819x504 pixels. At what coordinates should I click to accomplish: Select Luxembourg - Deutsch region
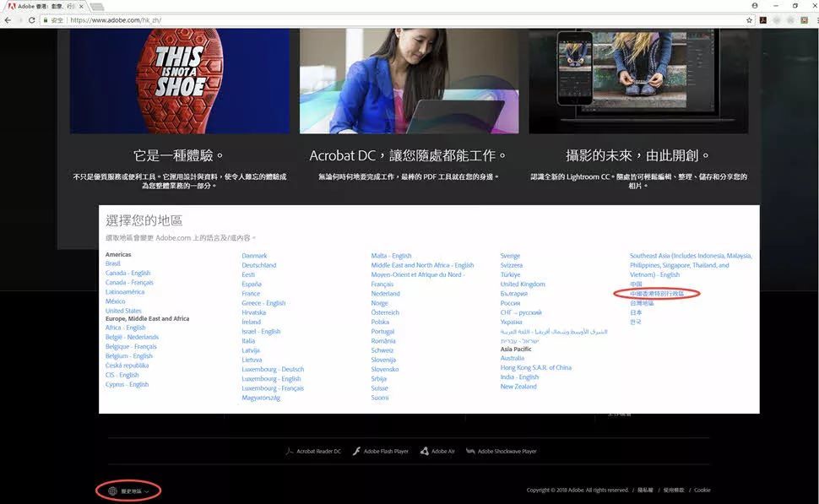tap(273, 369)
